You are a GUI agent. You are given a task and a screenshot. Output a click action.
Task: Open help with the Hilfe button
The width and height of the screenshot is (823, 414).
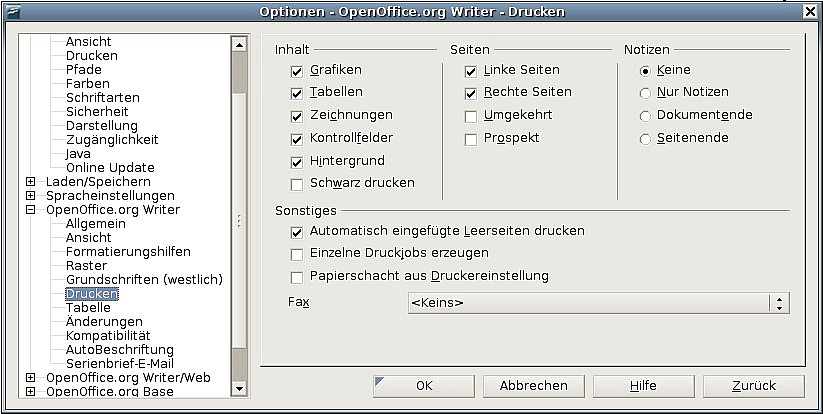(643, 385)
